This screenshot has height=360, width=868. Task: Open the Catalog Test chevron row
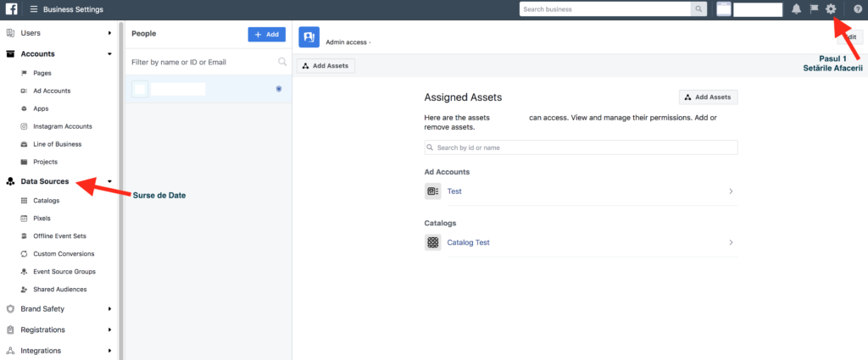[731, 243]
